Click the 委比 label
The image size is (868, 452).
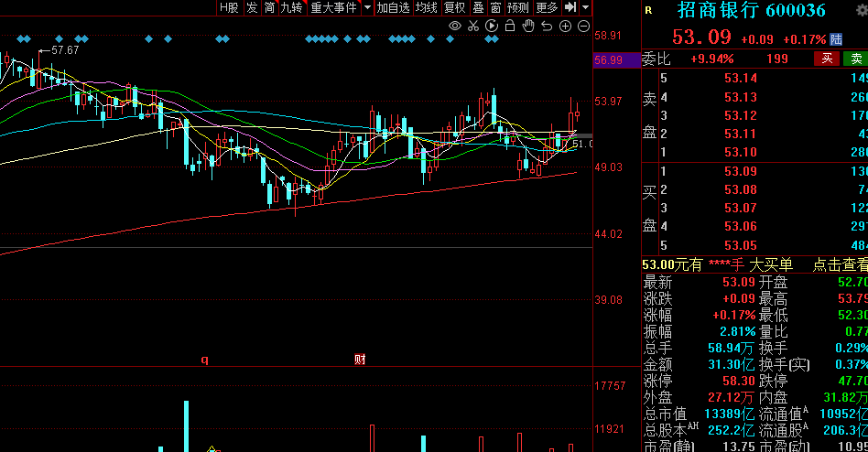click(656, 59)
